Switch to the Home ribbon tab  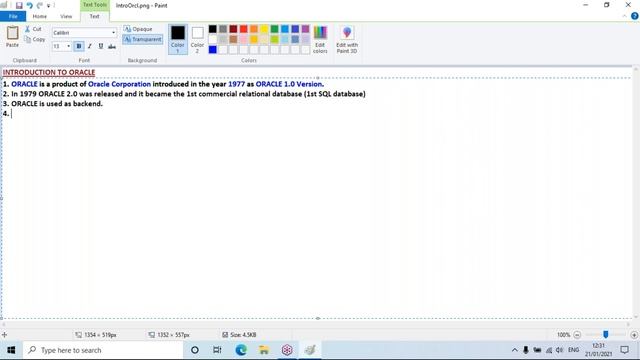(40, 16)
